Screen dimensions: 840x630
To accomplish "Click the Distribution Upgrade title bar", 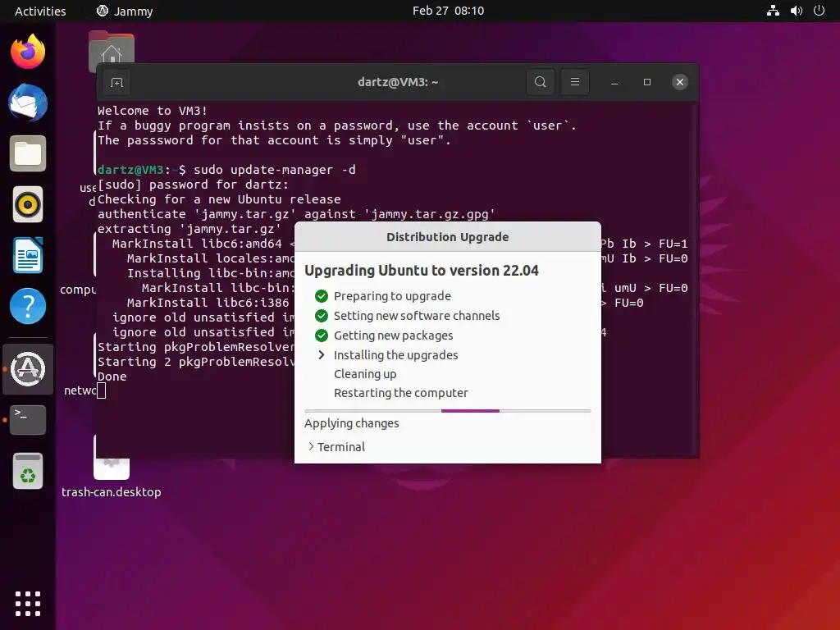I will 448,237.
